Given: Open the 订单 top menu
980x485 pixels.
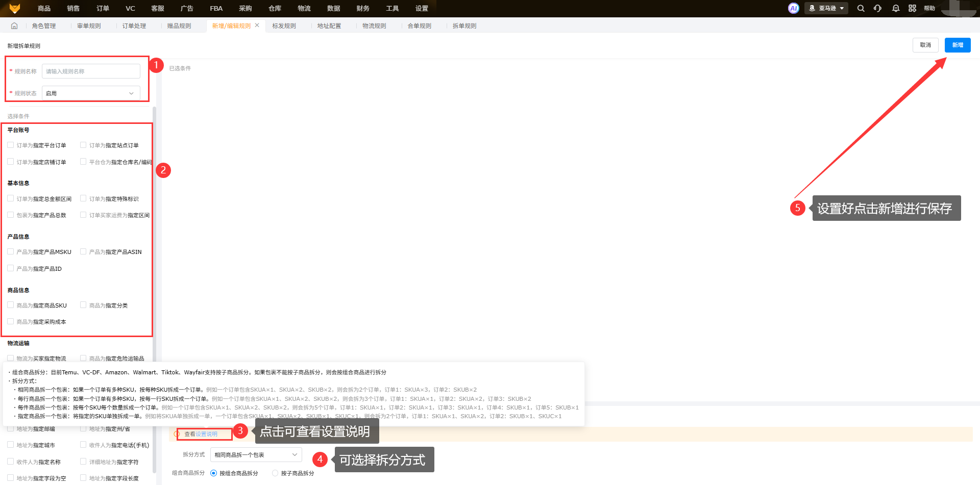Looking at the screenshot, I should 103,8.
